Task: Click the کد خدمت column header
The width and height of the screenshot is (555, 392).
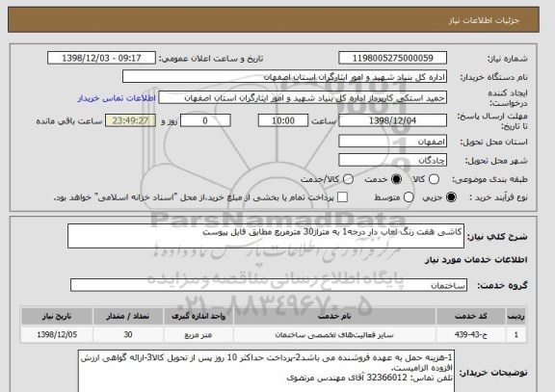Action: 471,316
